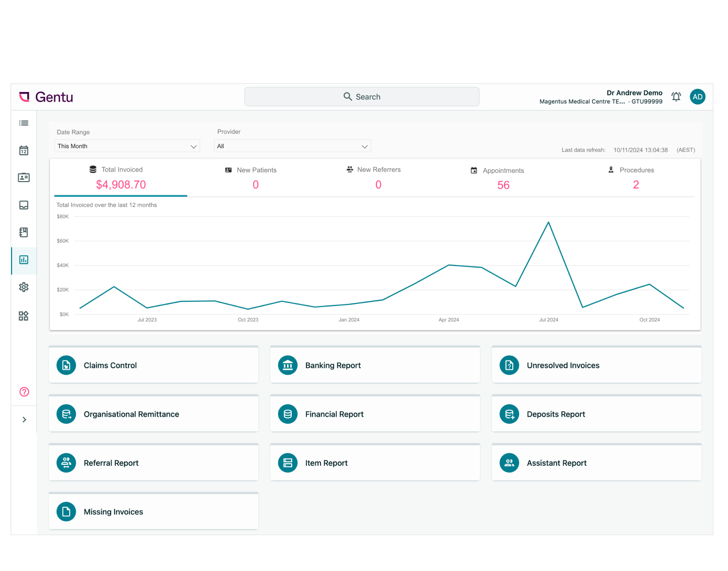The image size is (728, 571).
Task: Expand the sidebar with chevron arrow
Action: [x=24, y=420]
